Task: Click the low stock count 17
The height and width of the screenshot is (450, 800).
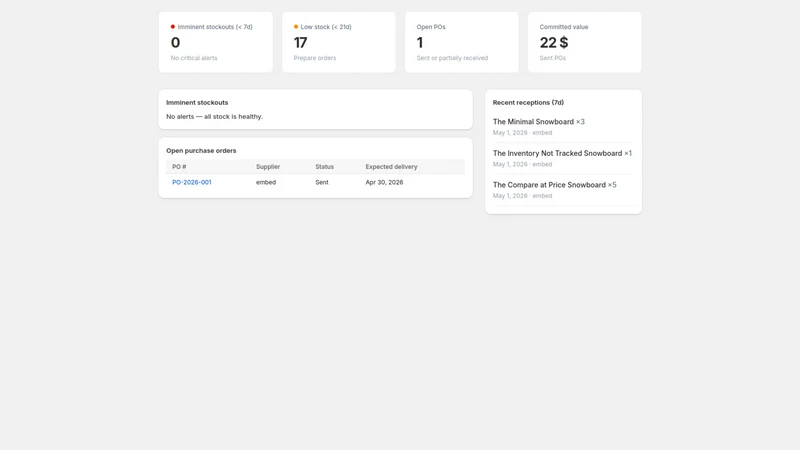Action: (x=301, y=43)
